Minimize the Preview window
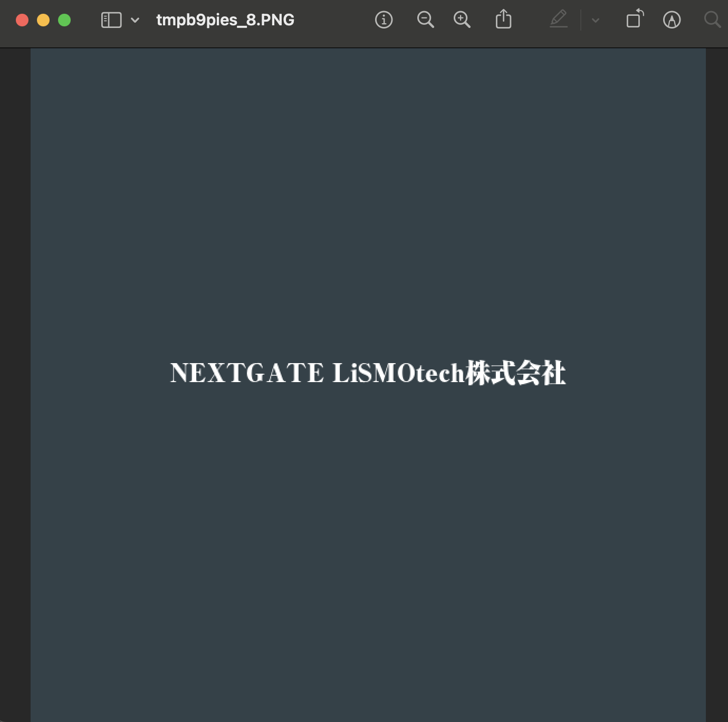 43,20
